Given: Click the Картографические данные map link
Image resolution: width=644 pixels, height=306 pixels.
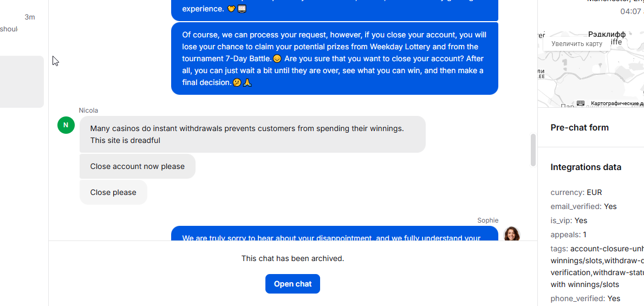Looking at the screenshot, I should point(617,103).
